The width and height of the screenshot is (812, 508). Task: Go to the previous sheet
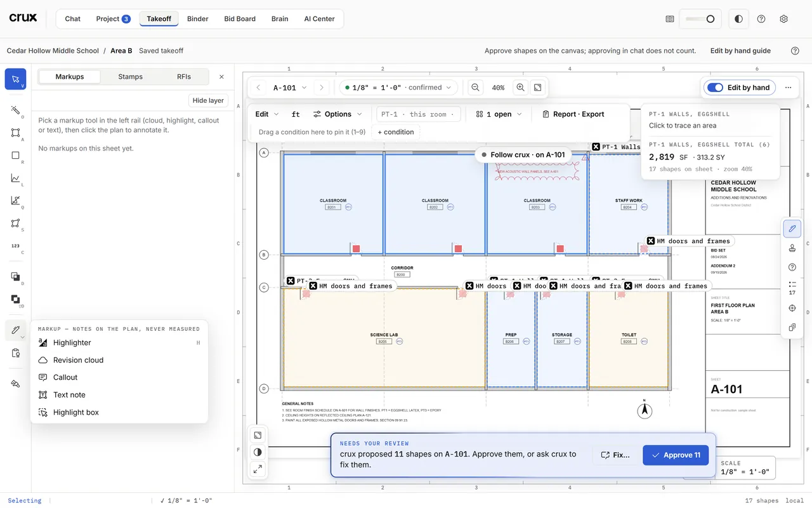[258, 88]
